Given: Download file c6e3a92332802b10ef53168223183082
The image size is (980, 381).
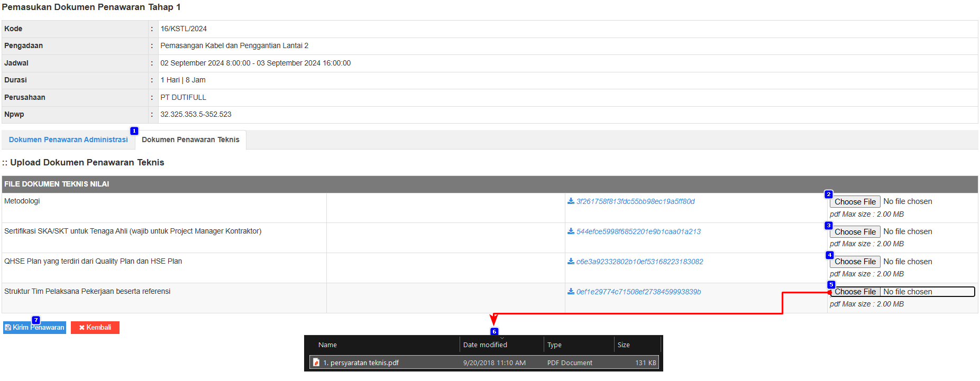Looking at the screenshot, I should tap(635, 262).
